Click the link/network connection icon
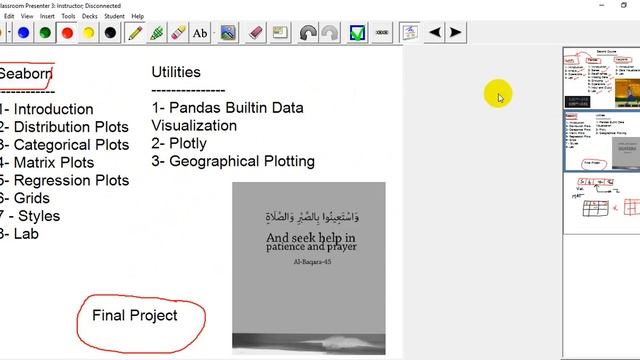Screen dimensions: 640x360 (x=382, y=33)
